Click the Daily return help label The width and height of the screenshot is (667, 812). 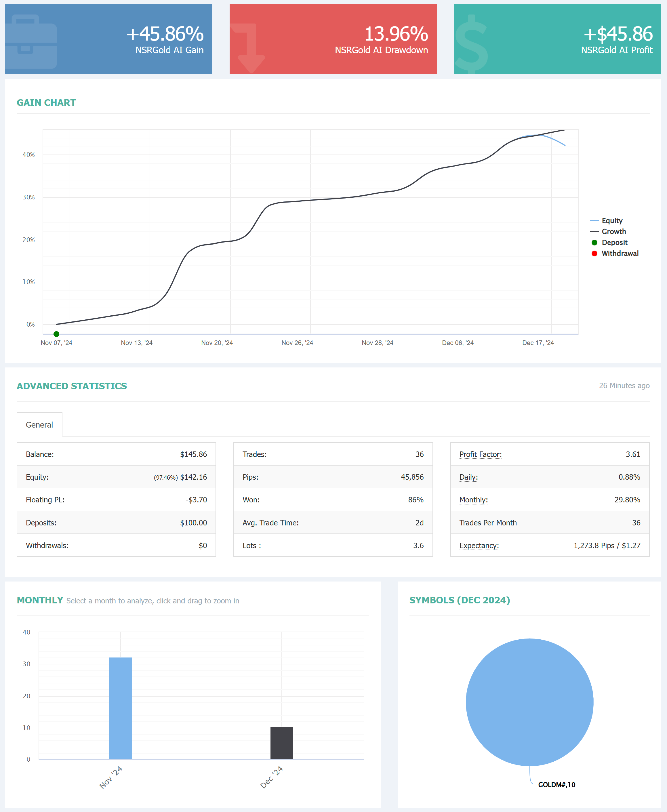[468, 477]
